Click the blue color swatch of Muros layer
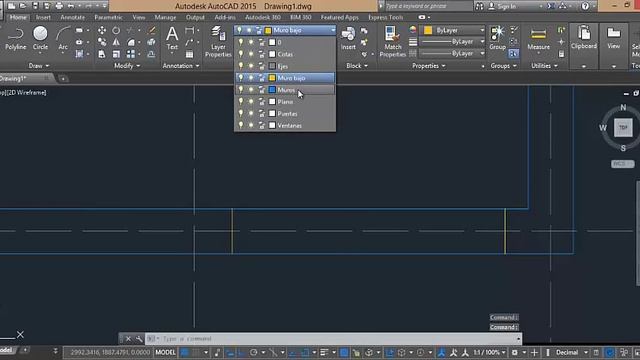Screen dimensions: 640x360 272,89
